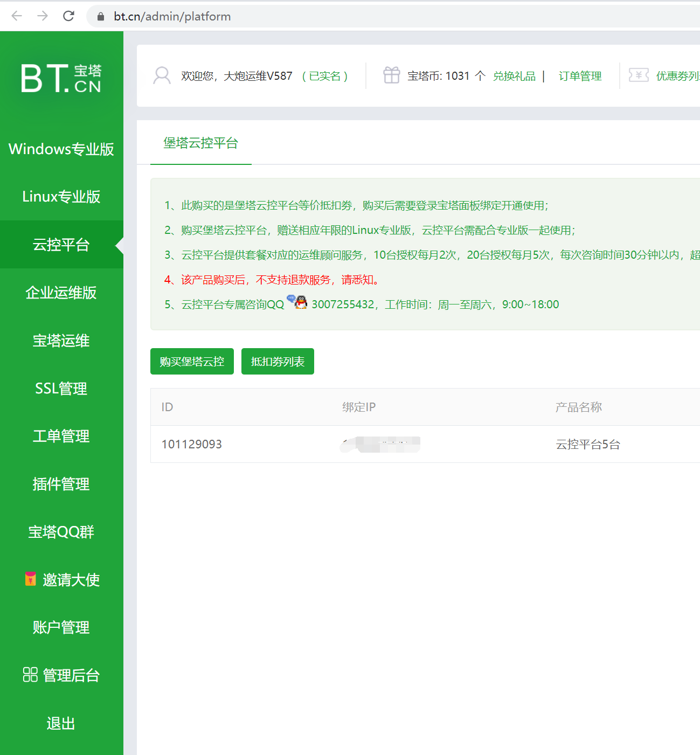Open 宝塔QQ群 sidebar entry
Image resolution: width=700 pixels, height=755 pixels.
pos(61,532)
